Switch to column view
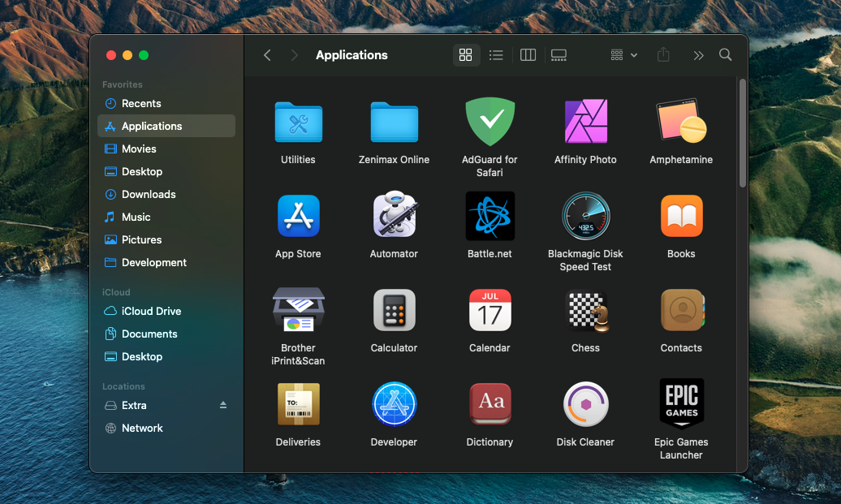 [x=528, y=54]
